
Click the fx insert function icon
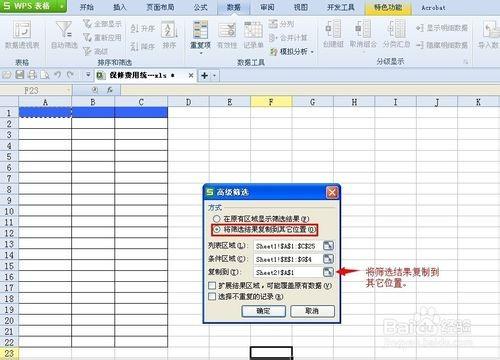click(x=110, y=90)
